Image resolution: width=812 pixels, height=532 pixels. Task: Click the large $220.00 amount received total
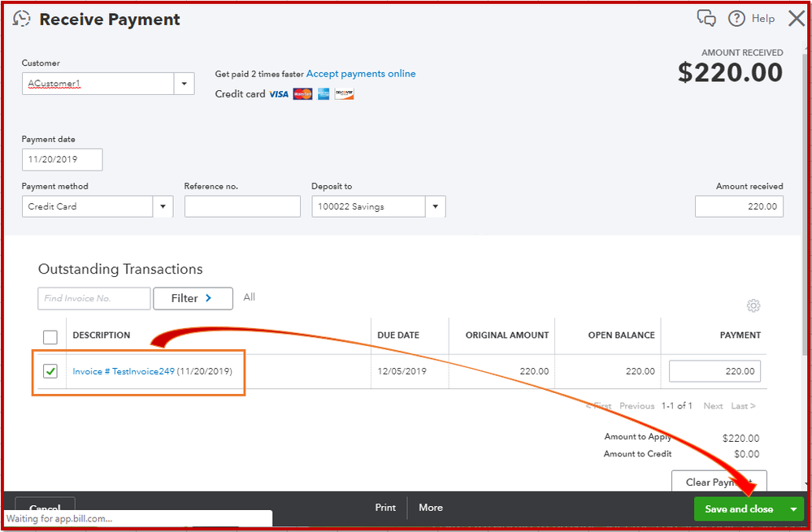(730, 72)
